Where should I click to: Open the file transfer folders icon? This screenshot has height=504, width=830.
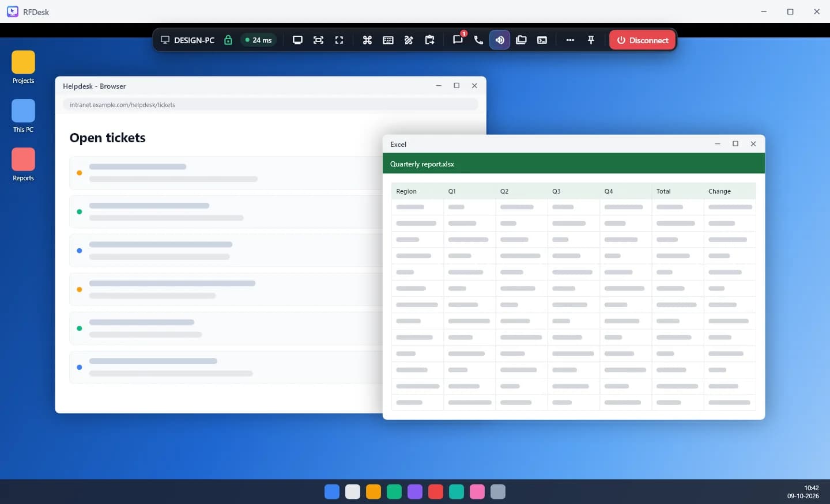coord(521,40)
